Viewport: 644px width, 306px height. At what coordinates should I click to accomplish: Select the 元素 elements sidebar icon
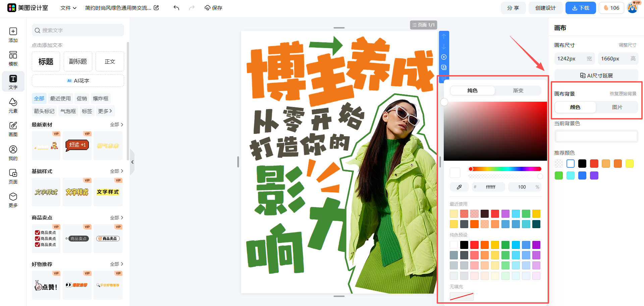click(x=13, y=106)
